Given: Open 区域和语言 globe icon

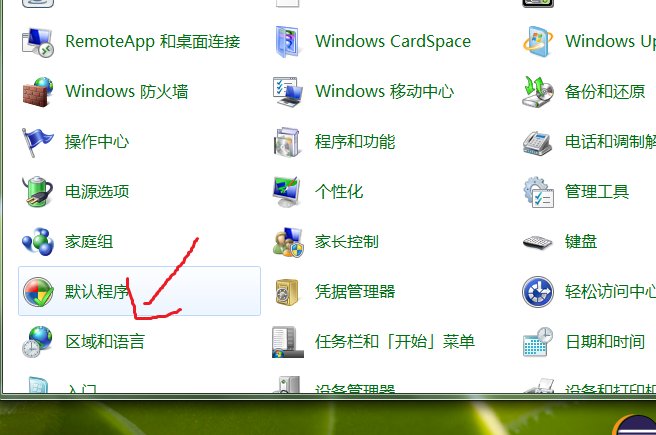Looking at the screenshot, I should tap(38, 342).
